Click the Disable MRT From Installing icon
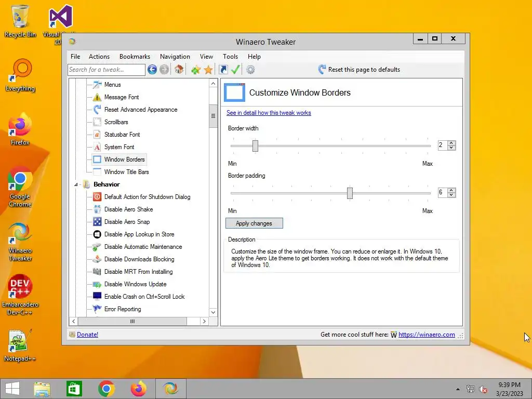The image size is (532, 399). (97, 271)
